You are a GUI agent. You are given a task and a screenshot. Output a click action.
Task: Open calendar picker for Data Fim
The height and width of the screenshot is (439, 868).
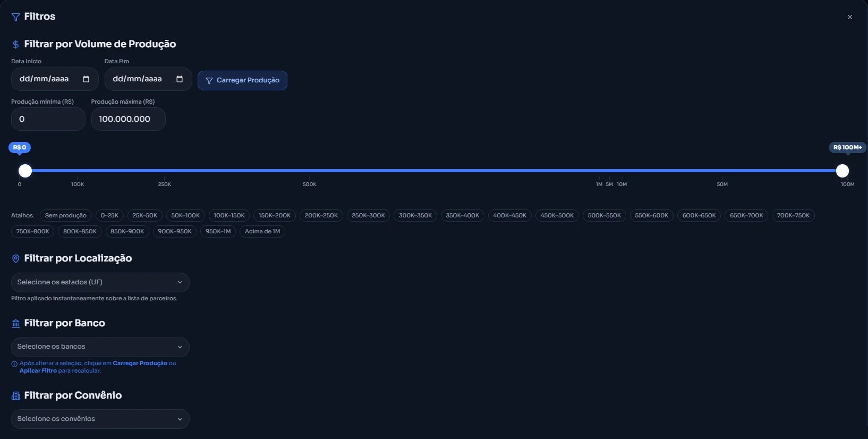click(180, 79)
